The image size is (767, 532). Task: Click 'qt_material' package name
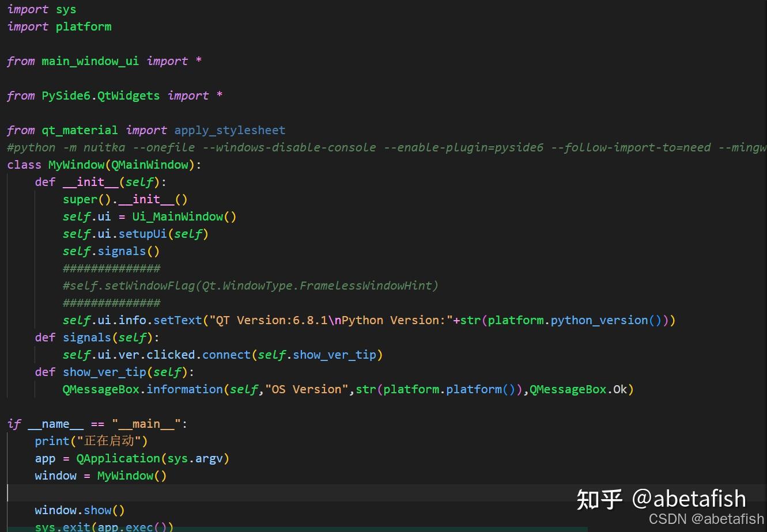tap(80, 130)
